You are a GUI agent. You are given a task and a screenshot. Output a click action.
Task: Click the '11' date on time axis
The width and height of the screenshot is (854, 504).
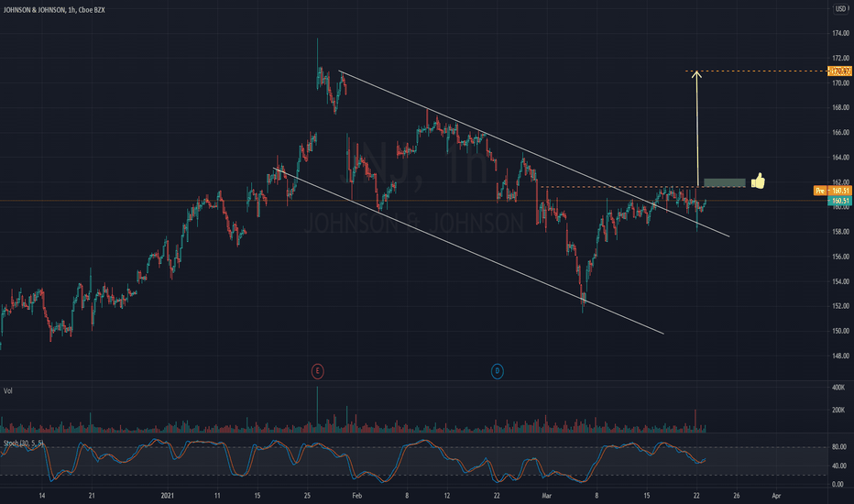point(217,495)
